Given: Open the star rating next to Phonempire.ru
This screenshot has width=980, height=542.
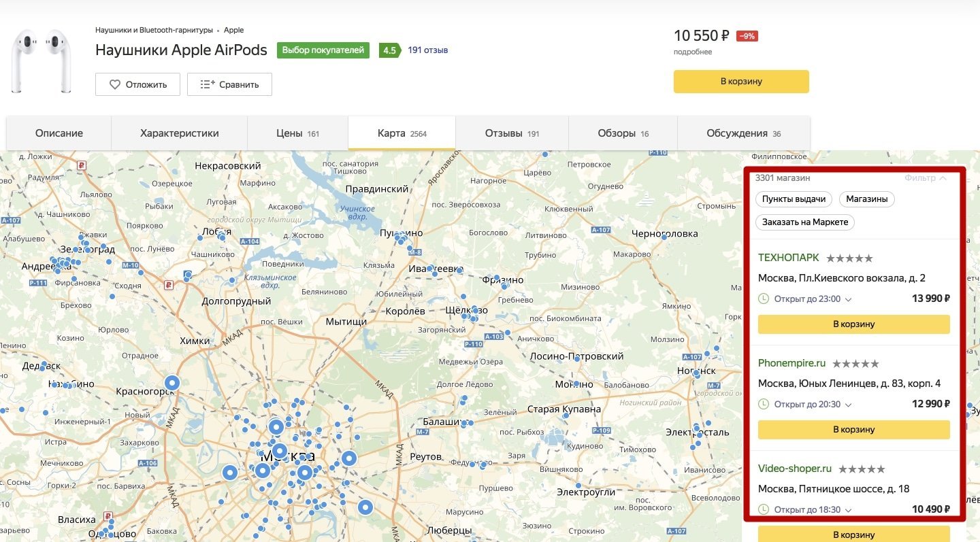Looking at the screenshot, I should tap(855, 364).
